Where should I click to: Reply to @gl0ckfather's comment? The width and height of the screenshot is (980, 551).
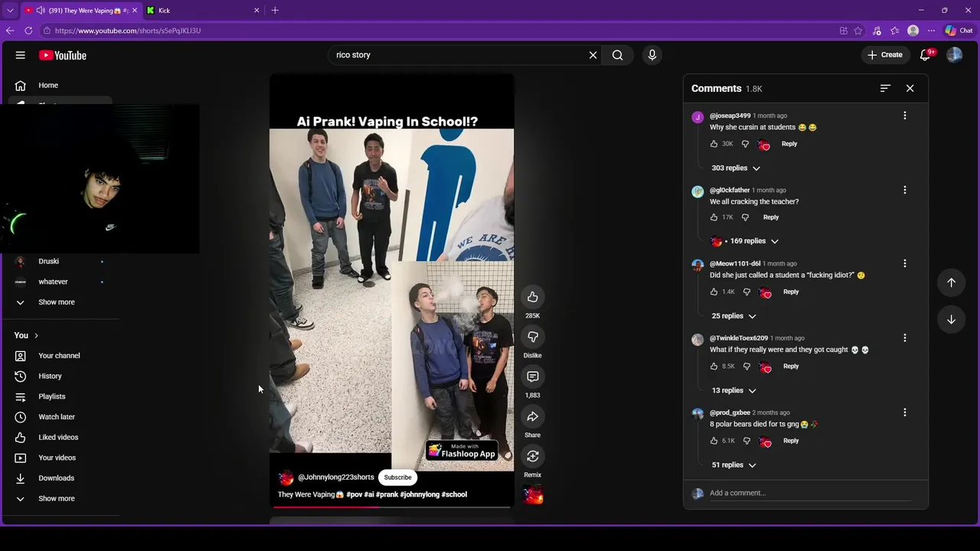click(771, 217)
